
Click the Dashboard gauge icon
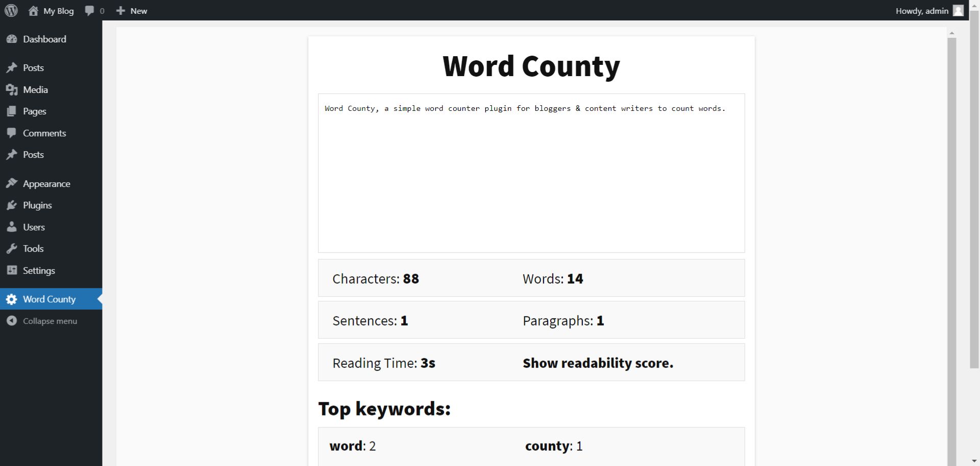(x=12, y=39)
